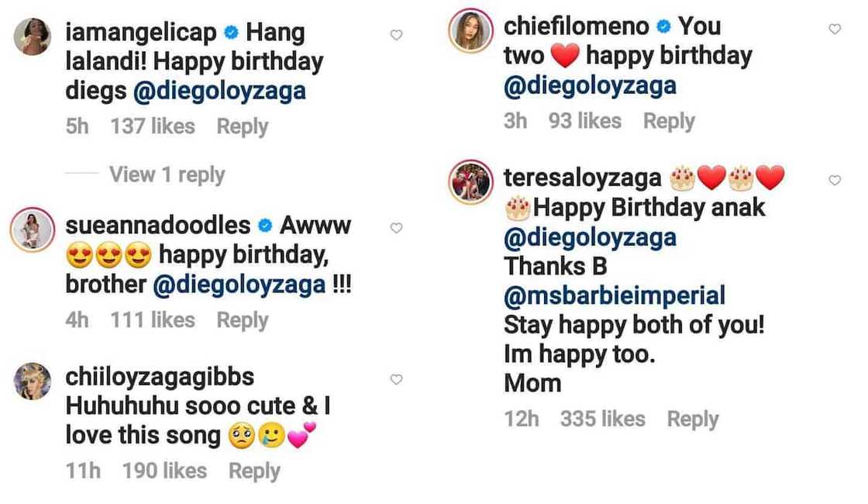The image size is (868, 504).
Task: View 335 likes on teresaloyzaga's comment
Action: click(x=602, y=419)
